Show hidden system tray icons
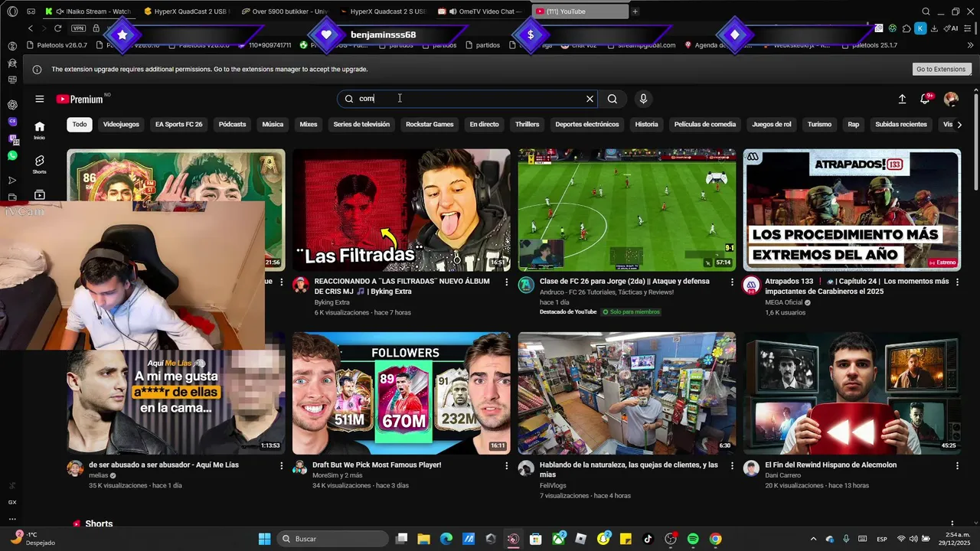Image resolution: width=980 pixels, height=551 pixels. (x=813, y=539)
